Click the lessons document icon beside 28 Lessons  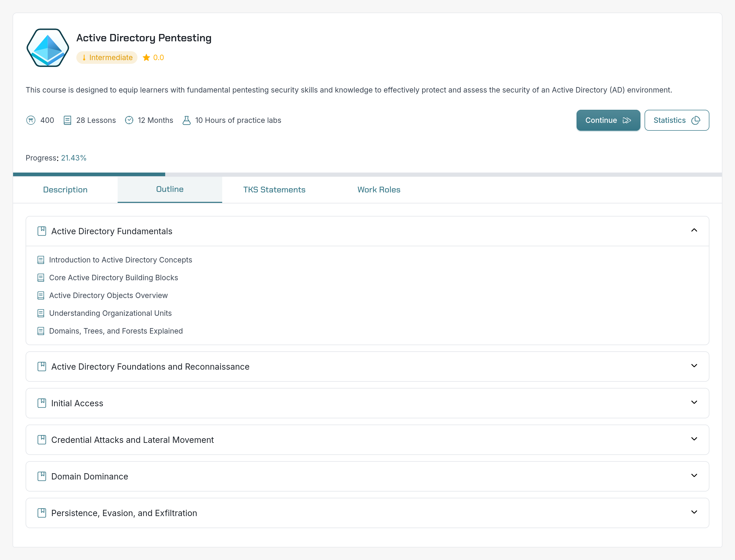67,120
